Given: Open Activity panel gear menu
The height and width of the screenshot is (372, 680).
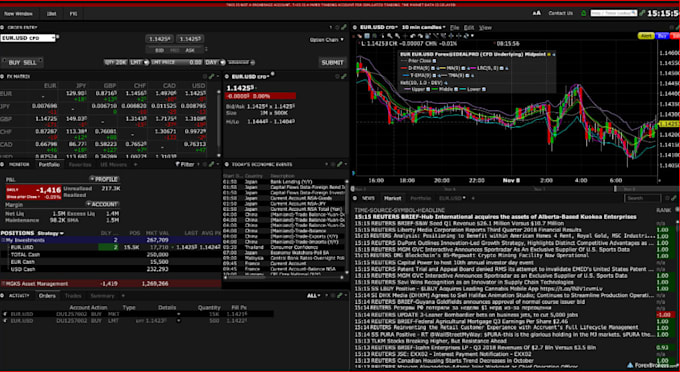Looking at the screenshot, I should [x=2, y=296].
